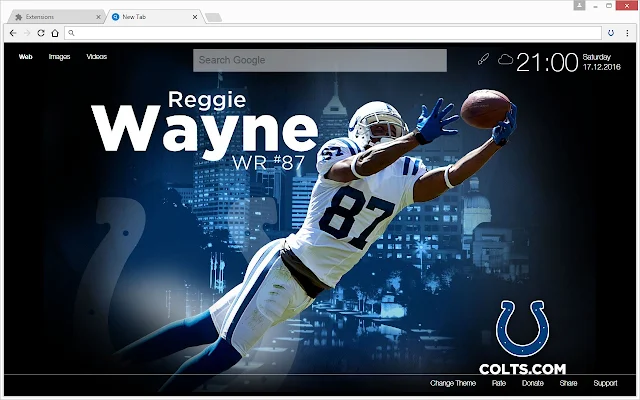This screenshot has height=400, width=640.
Task: Click the Share link
Action: (569, 383)
